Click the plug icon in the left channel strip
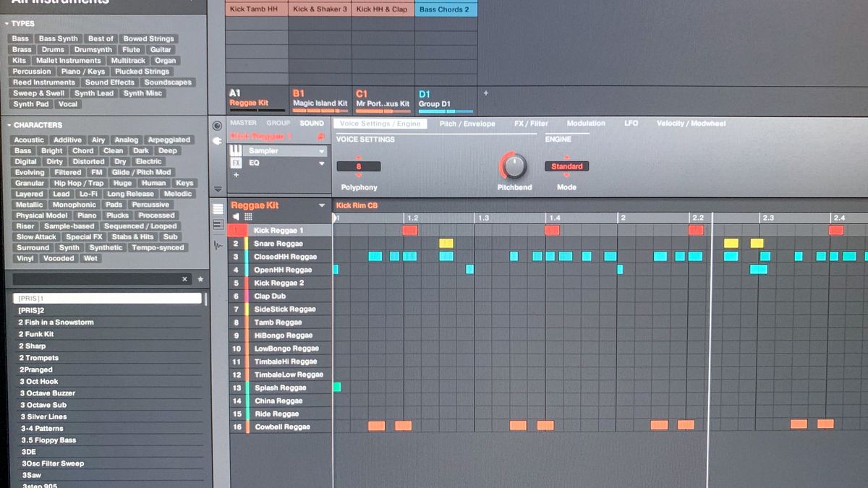 219,142
